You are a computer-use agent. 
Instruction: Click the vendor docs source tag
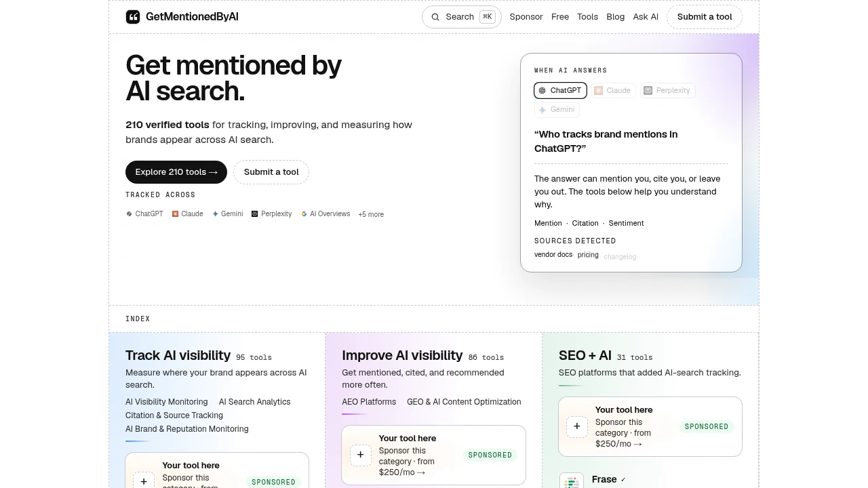(553, 255)
